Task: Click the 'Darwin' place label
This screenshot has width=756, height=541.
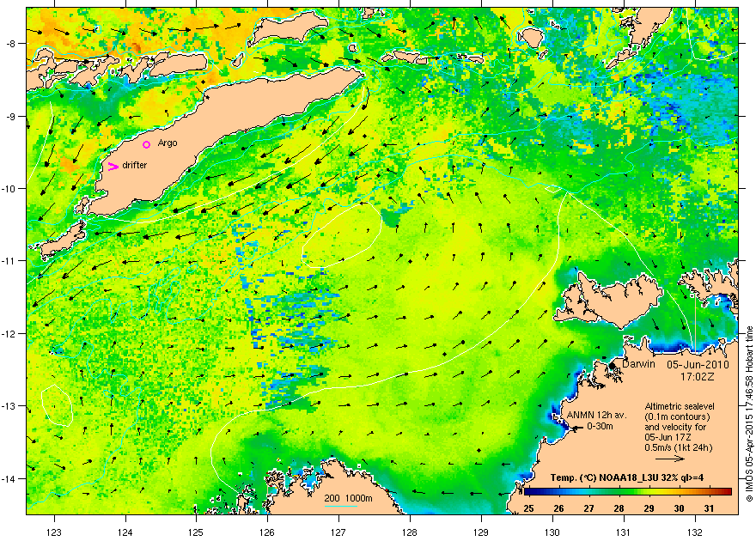Action: [x=638, y=364]
